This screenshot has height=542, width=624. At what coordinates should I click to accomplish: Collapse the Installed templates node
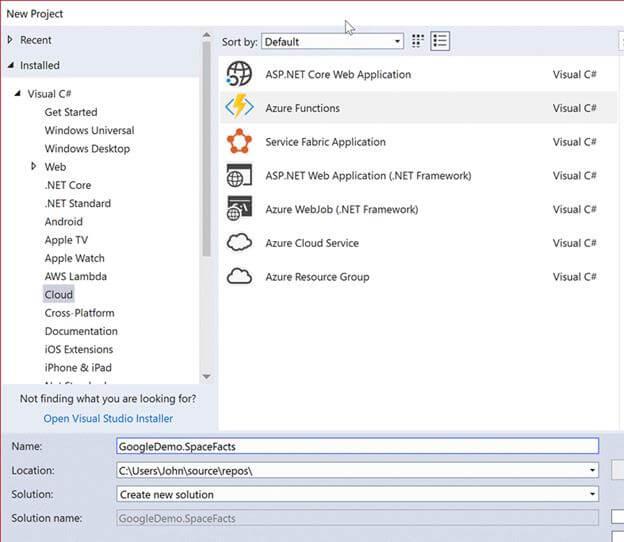click(11, 65)
